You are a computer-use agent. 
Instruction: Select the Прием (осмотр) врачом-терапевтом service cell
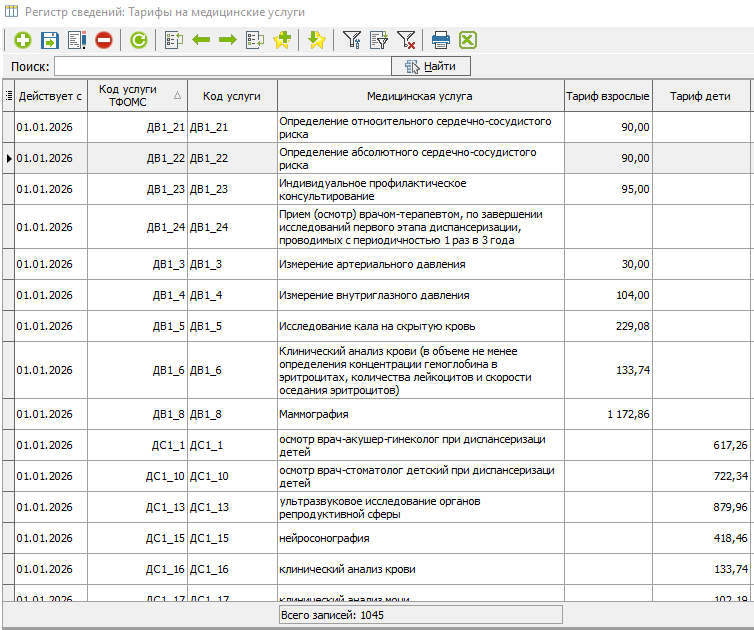[420, 227]
